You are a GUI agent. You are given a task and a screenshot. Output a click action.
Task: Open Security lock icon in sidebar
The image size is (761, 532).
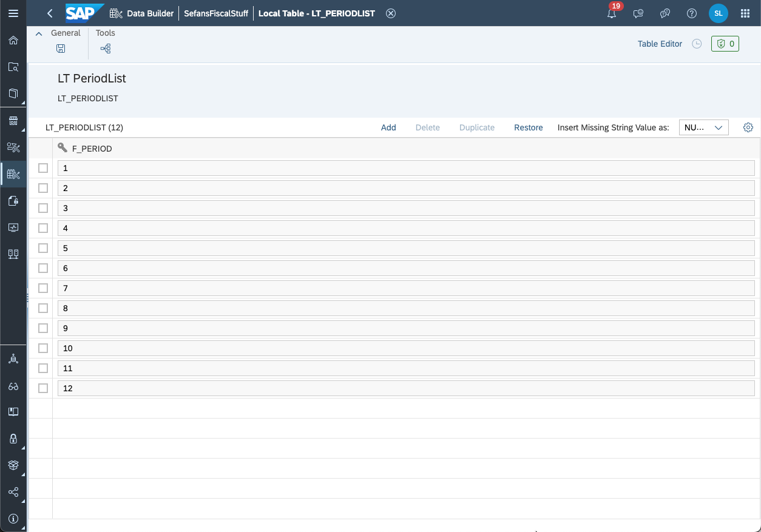(13, 439)
